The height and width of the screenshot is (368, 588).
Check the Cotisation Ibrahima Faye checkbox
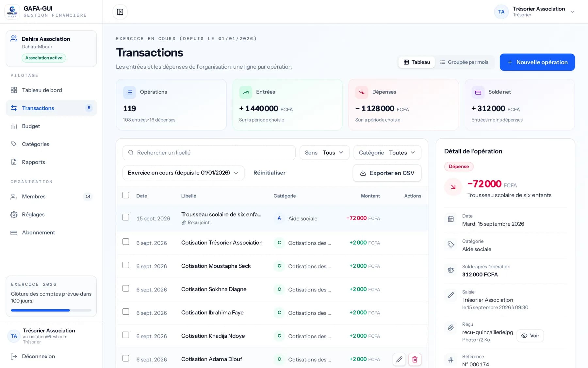pyautogui.click(x=126, y=312)
